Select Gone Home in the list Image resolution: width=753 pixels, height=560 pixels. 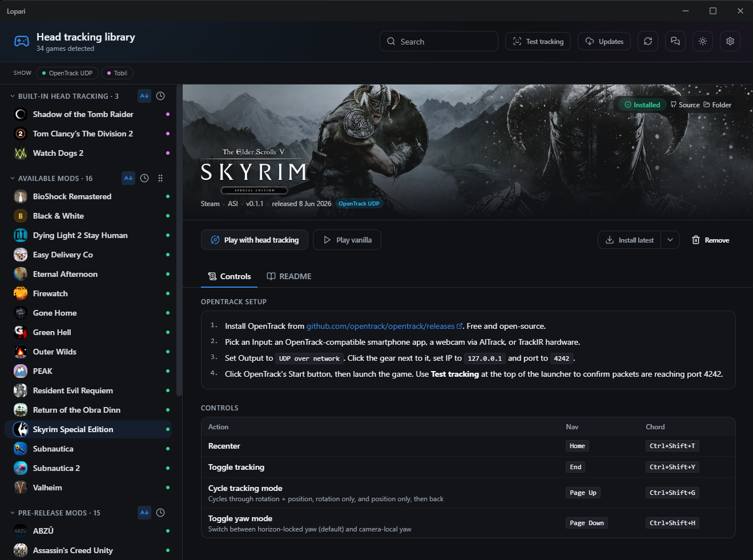tap(88, 313)
